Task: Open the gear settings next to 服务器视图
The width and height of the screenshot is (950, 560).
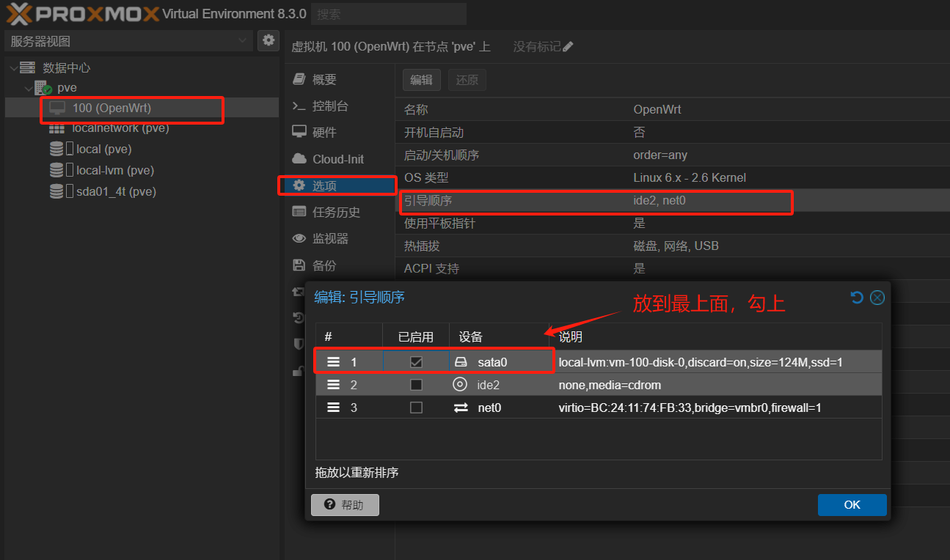Action: [x=268, y=40]
